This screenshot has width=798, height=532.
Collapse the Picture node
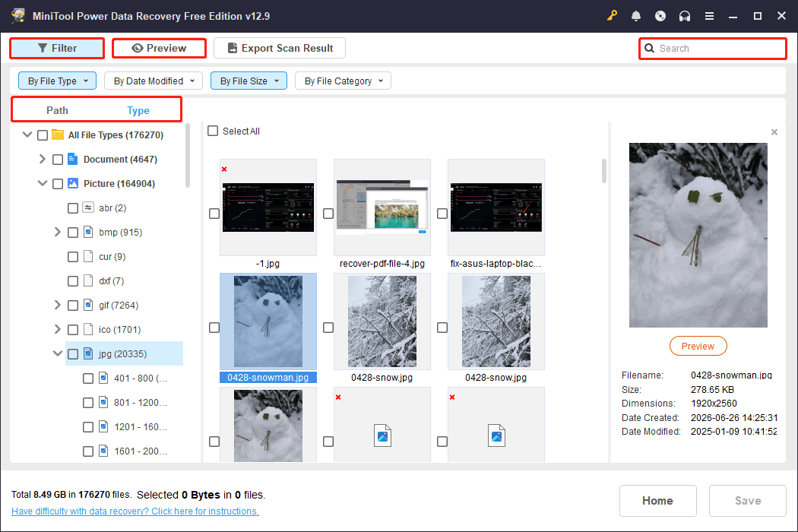click(x=43, y=183)
